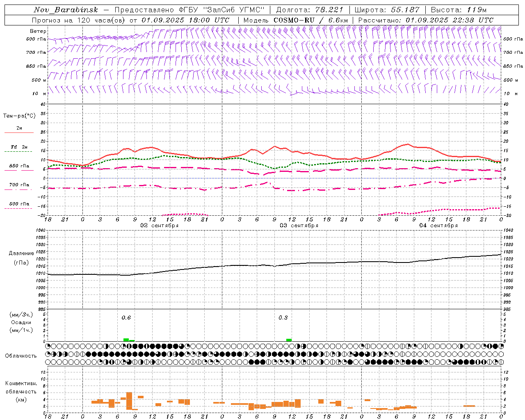Click the 0.6 precipitation amount value
The height and width of the screenshot is (420, 525).
click(126, 318)
